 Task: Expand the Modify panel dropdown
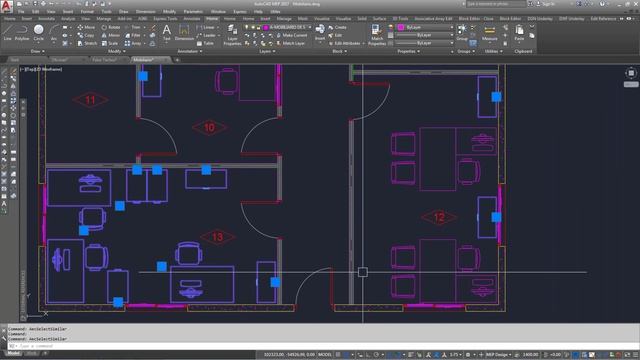[117, 51]
